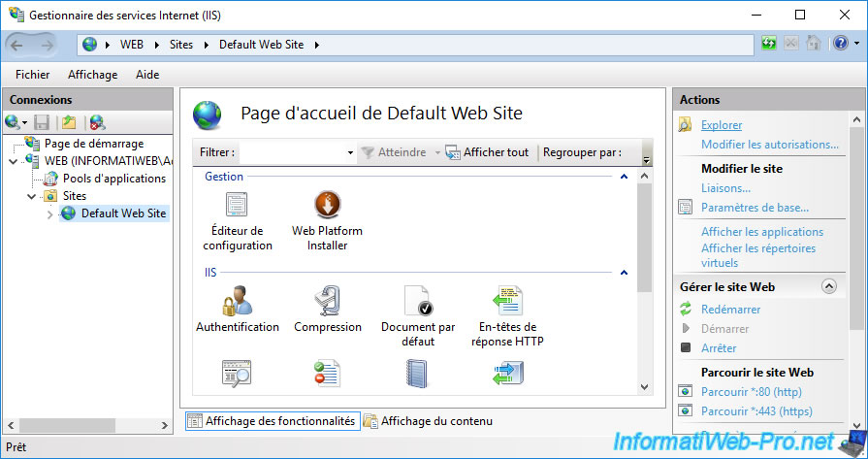Image resolution: width=868 pixels, height=459 pixels.
Task: Open the help icon dropdown arrow
Action: pos(857,44)
